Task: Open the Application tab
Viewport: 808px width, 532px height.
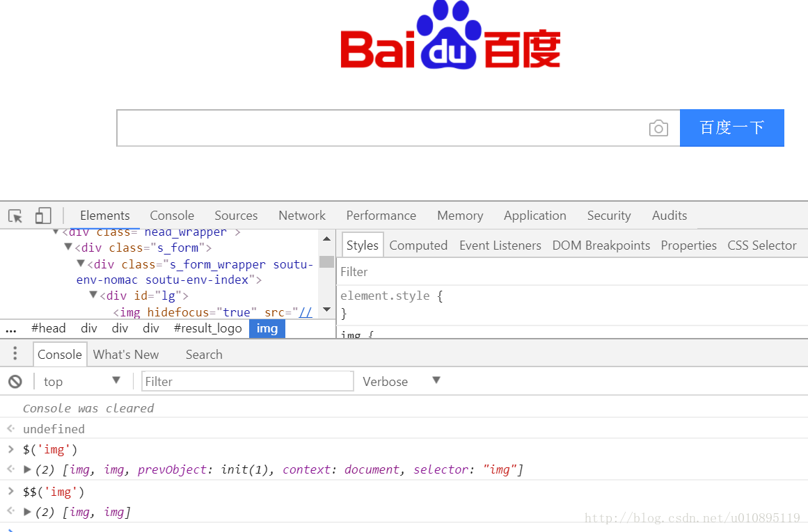Action: (x=535, y=216)
